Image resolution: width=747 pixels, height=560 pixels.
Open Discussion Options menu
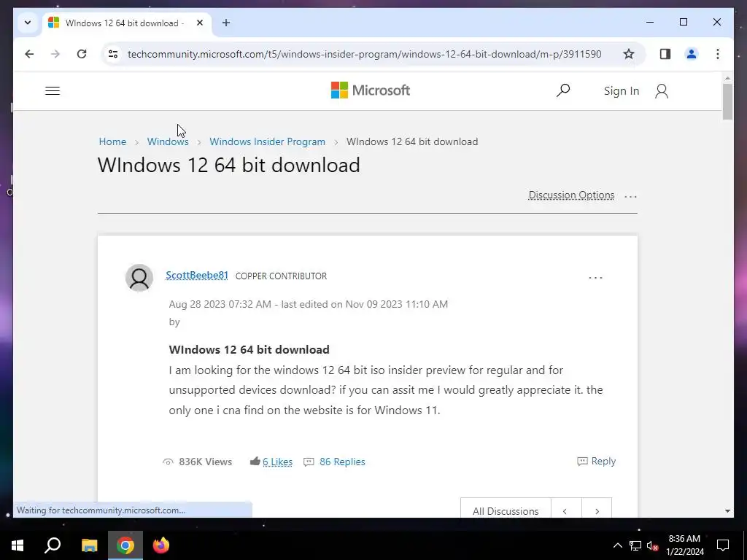(571, 195)
